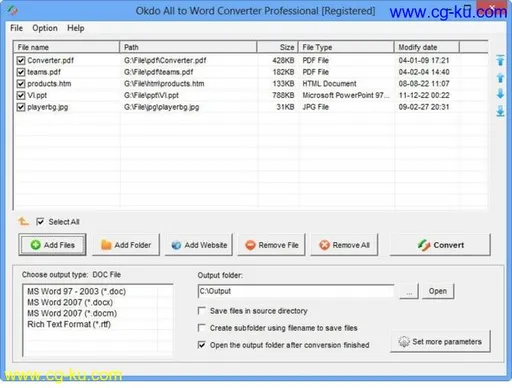Uncheck the teams.pdf file checkbox

tap(21, 72)
